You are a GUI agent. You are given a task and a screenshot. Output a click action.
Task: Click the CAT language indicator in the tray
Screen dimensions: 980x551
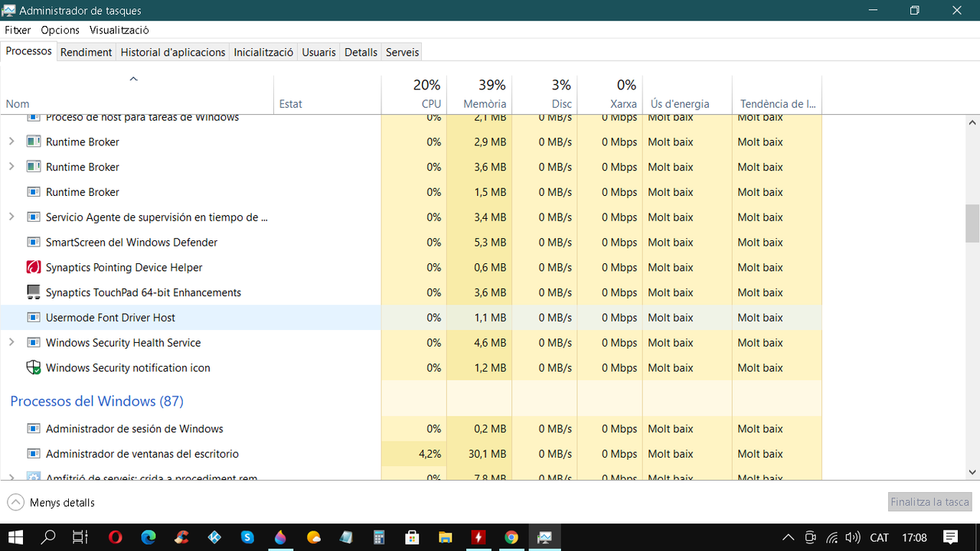(x=880, y=537)
